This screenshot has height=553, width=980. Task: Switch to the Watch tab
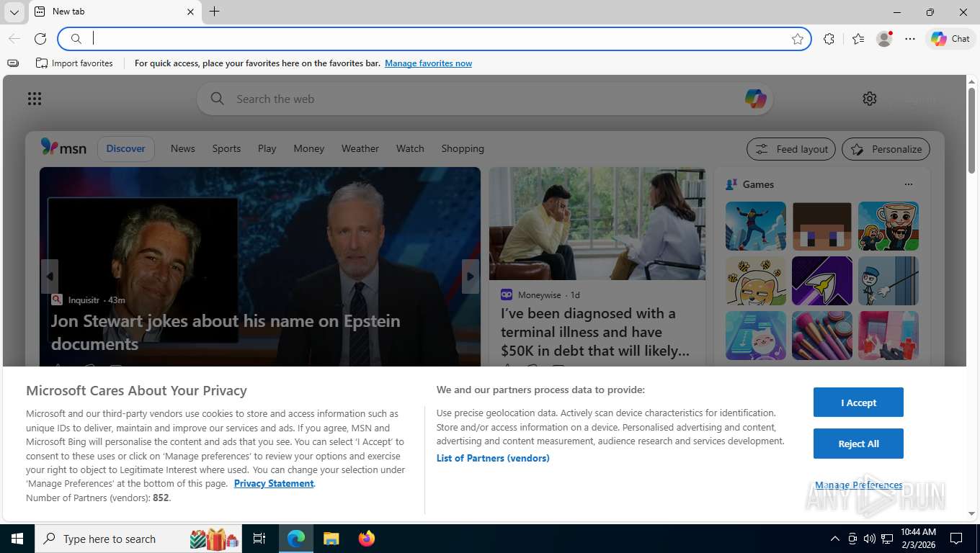point(410,148)
